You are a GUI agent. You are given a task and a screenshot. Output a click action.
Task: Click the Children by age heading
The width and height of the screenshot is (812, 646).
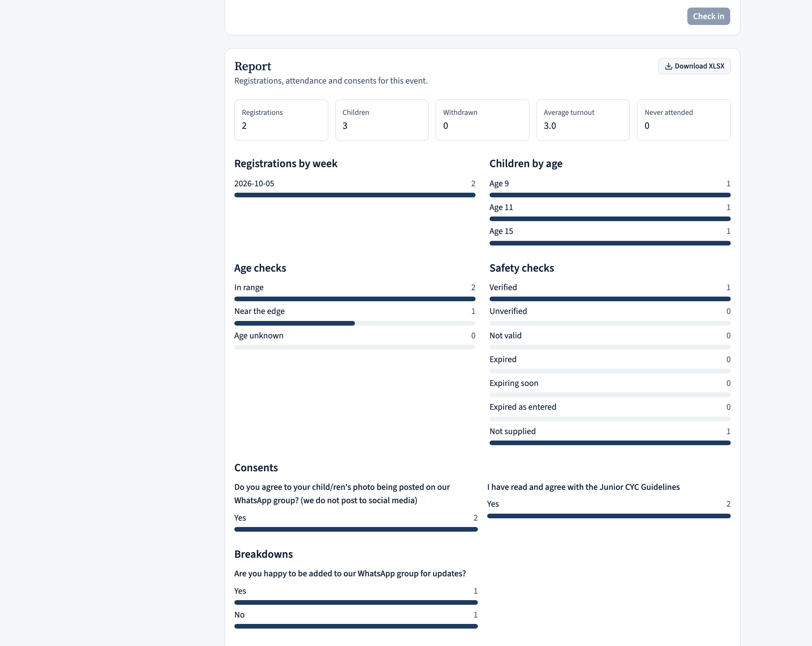525,164
